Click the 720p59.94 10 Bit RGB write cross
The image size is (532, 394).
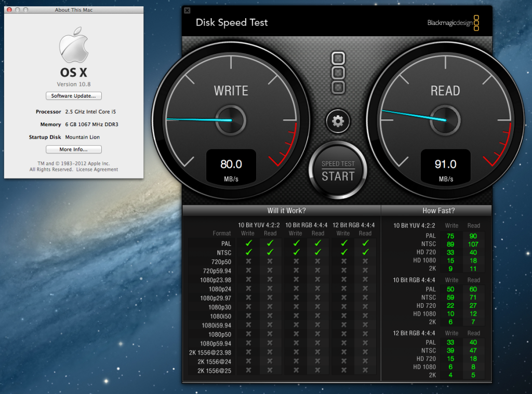click(x=297, y=270)
